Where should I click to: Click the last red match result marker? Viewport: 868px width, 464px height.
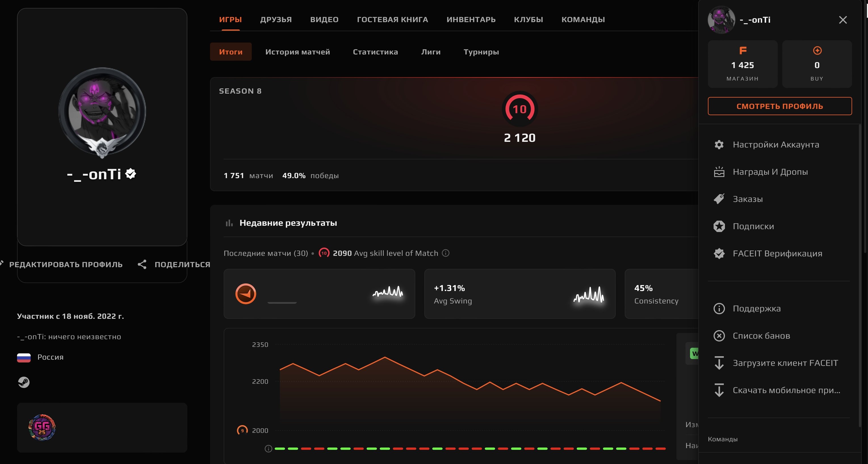pyautogui.click(x=661, y=448)
